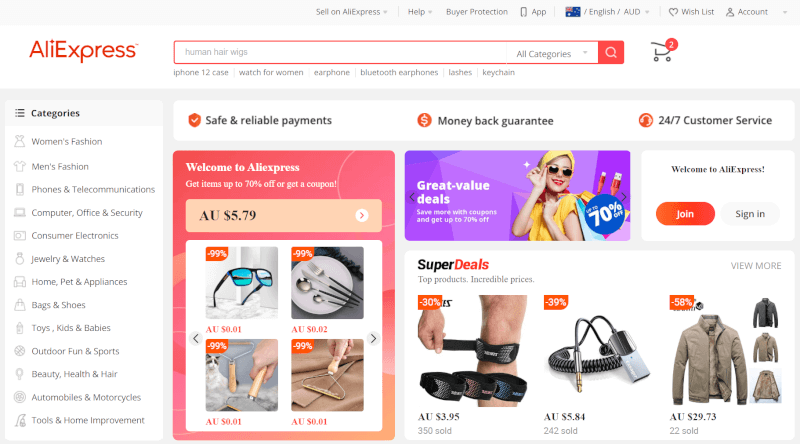This screenshot has height=444, width=800.
Task: Show next welcome deals with right arrow
Action: click(x=373, y=338)
